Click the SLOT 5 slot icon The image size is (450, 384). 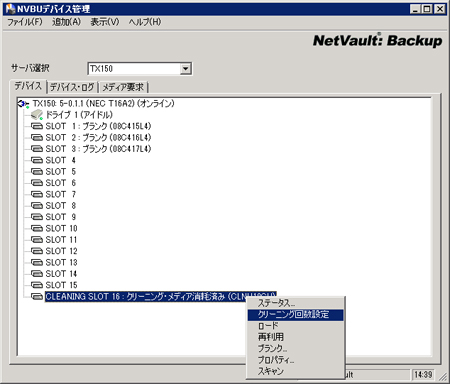pos(37,172)
